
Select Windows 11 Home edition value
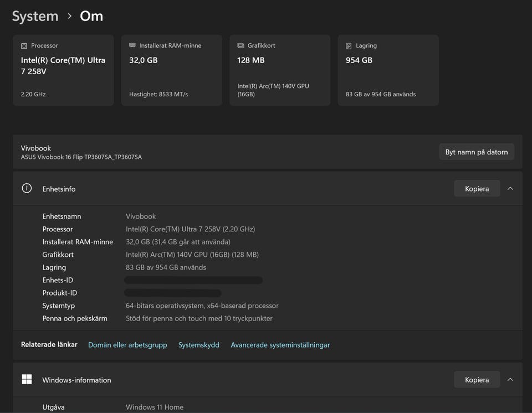[x=155, y=407]
